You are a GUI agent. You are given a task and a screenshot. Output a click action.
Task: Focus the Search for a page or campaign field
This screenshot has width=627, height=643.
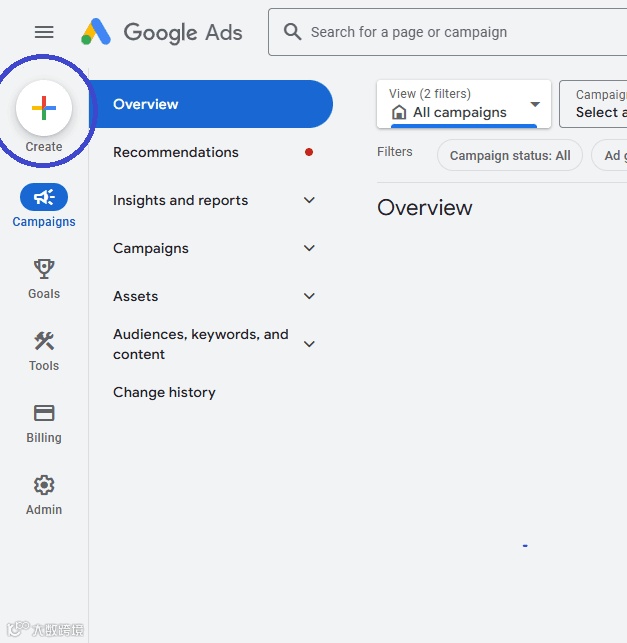point(447,32)
